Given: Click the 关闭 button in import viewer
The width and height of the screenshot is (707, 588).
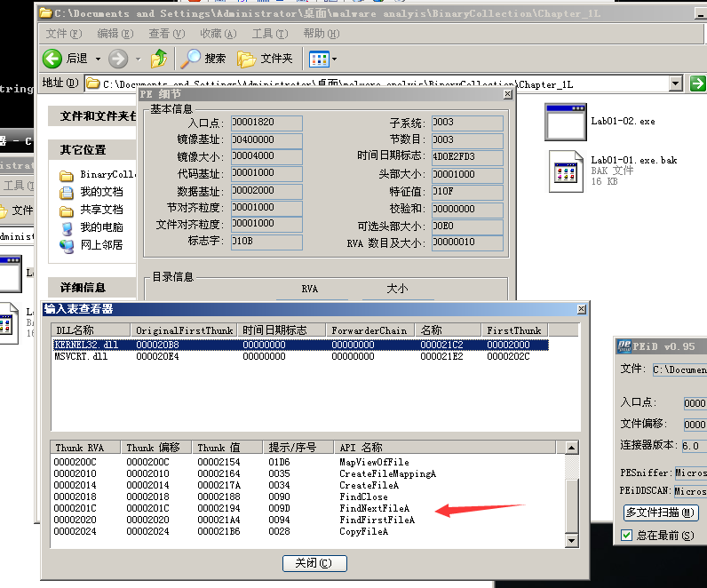Looking at the screenshot, I should click(314, 563).
